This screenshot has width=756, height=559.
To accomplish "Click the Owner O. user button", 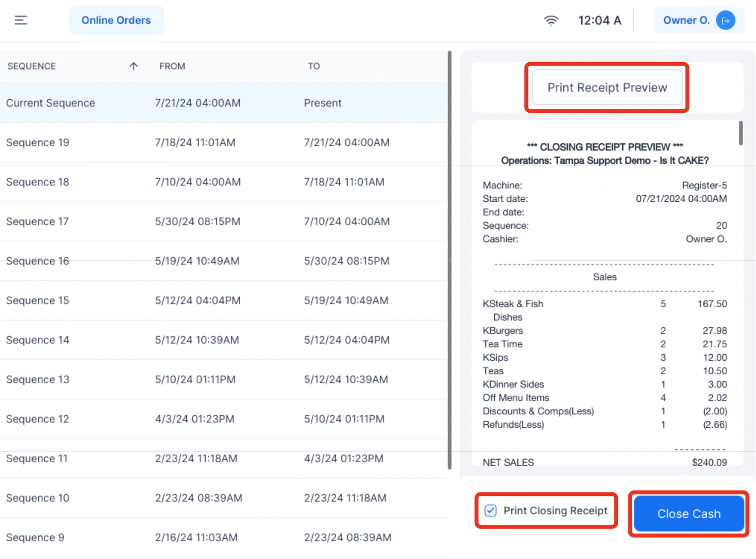I will coord(699,20).
